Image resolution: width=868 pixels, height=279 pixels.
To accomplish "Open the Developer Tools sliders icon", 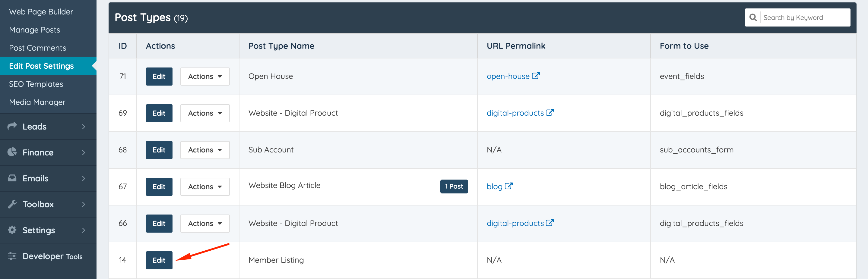I will 12,256.
